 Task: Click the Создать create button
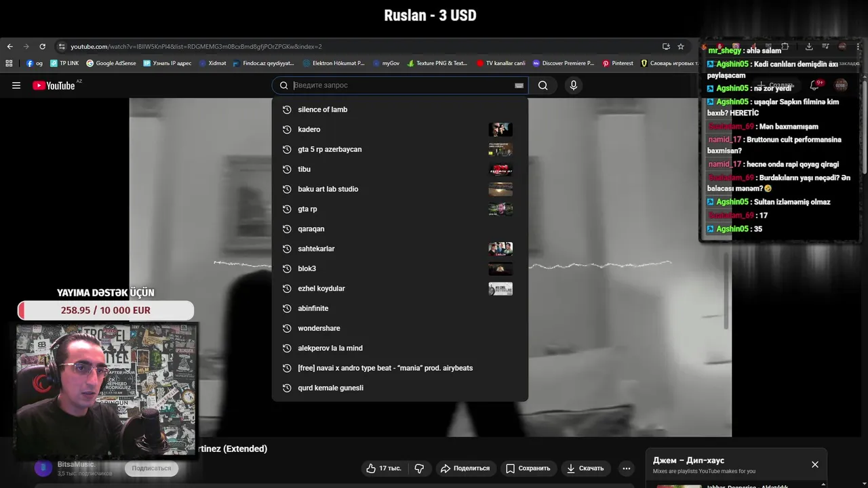[x=775, y=85]
